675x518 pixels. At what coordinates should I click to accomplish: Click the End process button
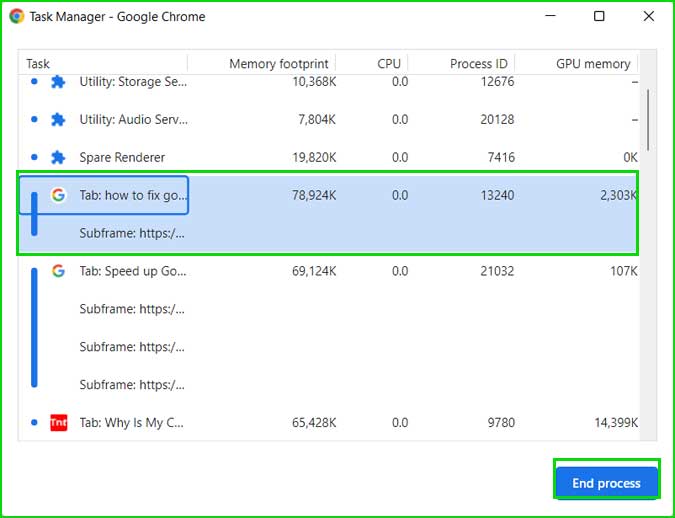(607, 483)
